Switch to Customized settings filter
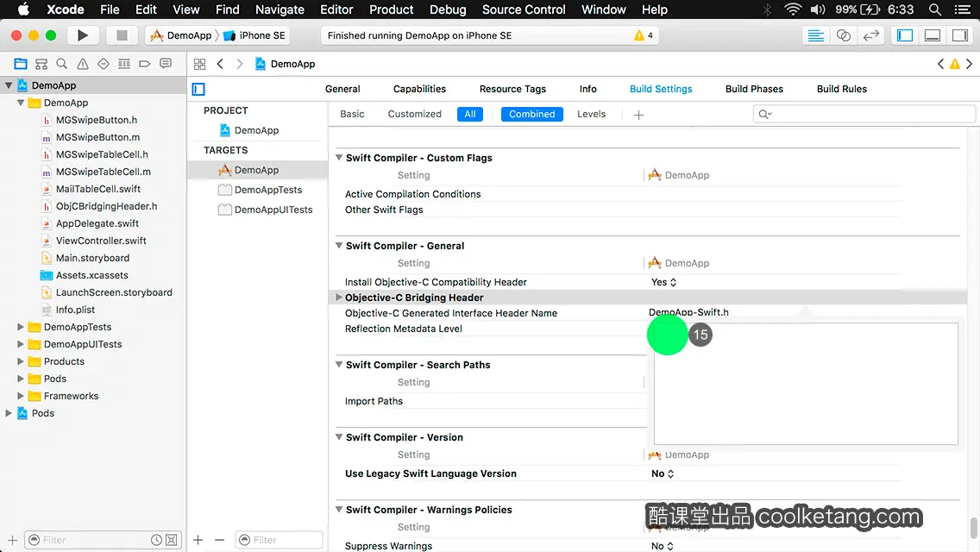The height and width of the screenshot is (552, 980). 414,115
